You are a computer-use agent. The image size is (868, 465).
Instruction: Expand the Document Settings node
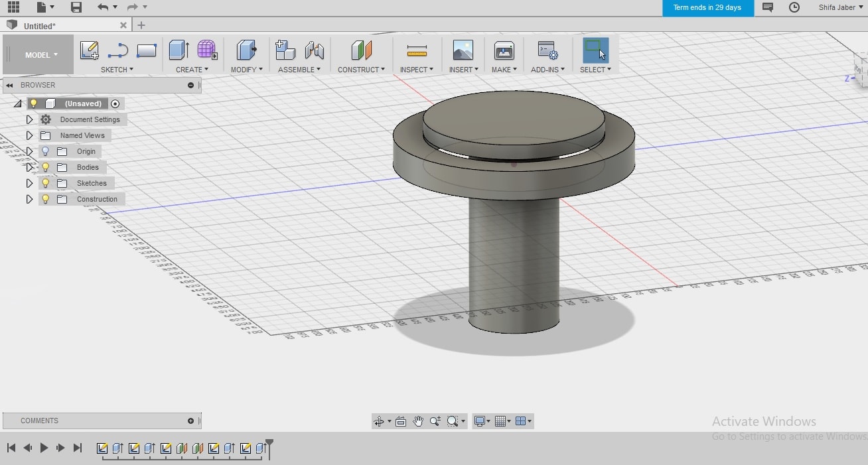pyautogui.click(x=29, y=119)
